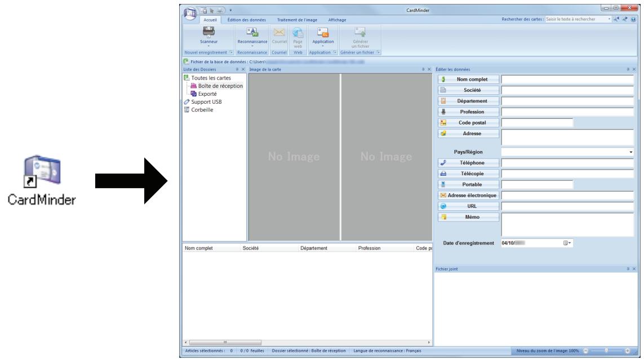Customize quick access toolbar dropdown
644x359 pixels.
click(230, 10)
